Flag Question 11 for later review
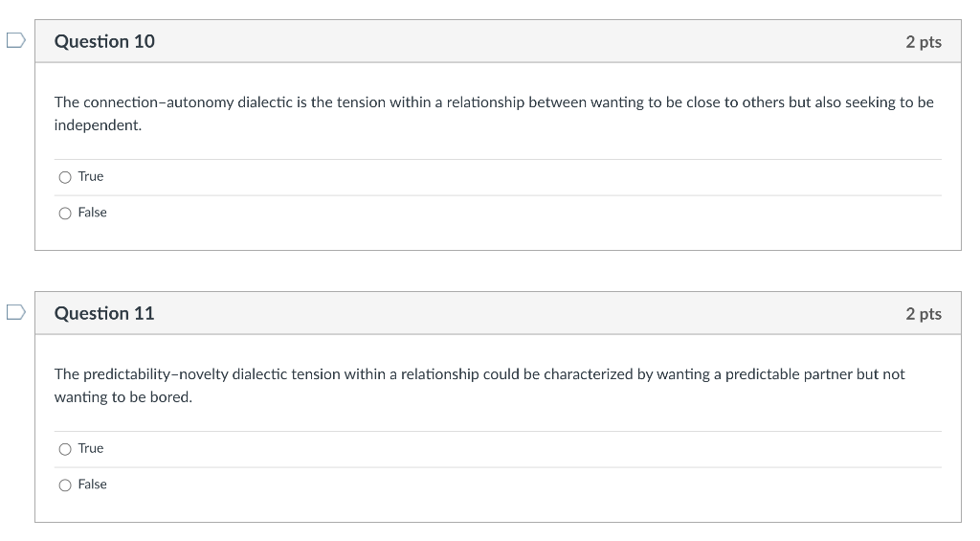Screen dimensions: 980x541 [15, 312]
